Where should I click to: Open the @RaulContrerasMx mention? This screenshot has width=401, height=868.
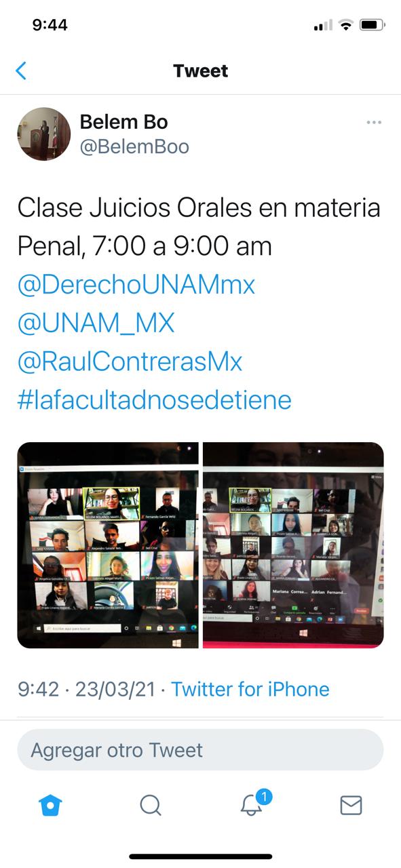130,361
